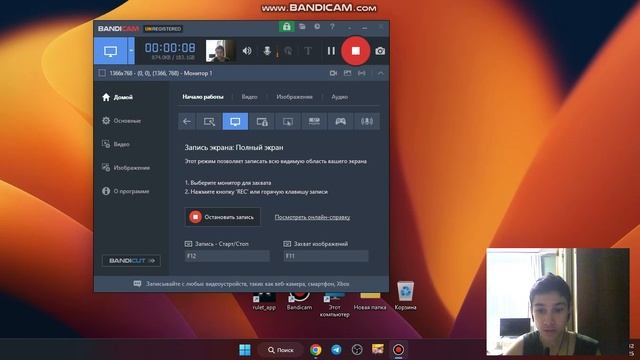Switch to the Изображения tab in the top row
Screen dimensions: 640x360
coord(294,97)
